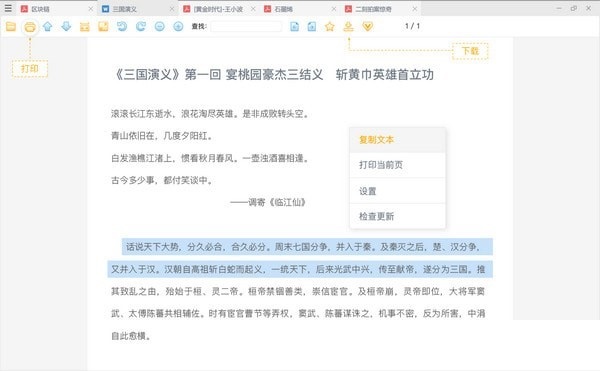600x371 pixels.
Task: Click the line 青山依旧在，几度夕阳红
Action: point(161,136)
